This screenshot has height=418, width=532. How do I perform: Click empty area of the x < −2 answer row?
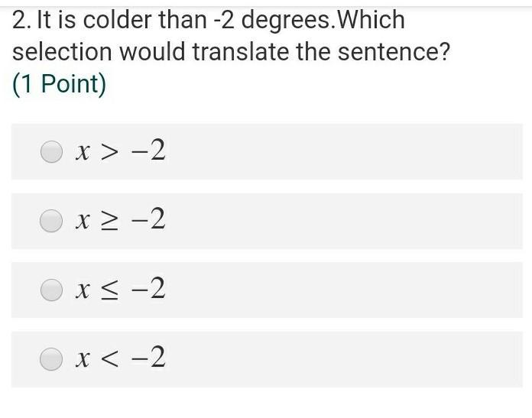tap(339, 359)
